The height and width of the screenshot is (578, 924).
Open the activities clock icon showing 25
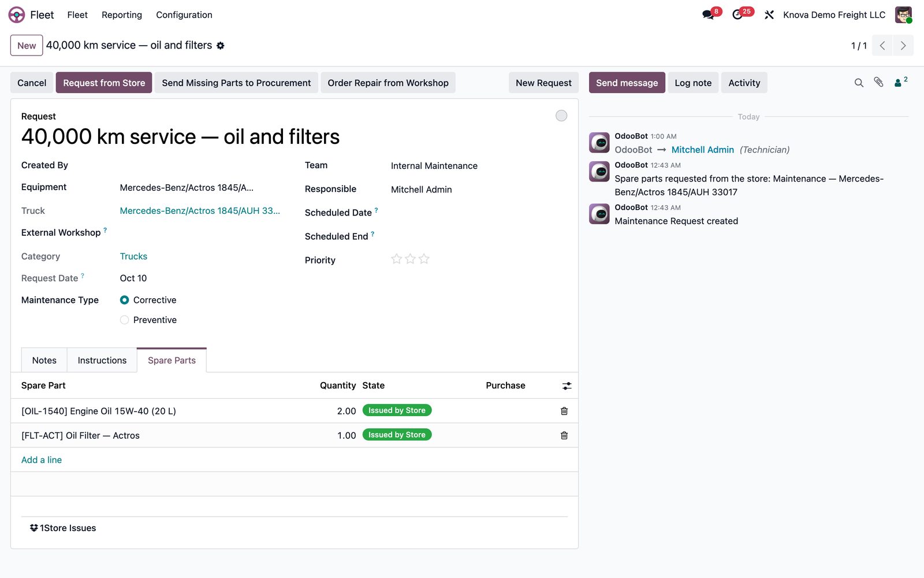(x=737, y=15)
